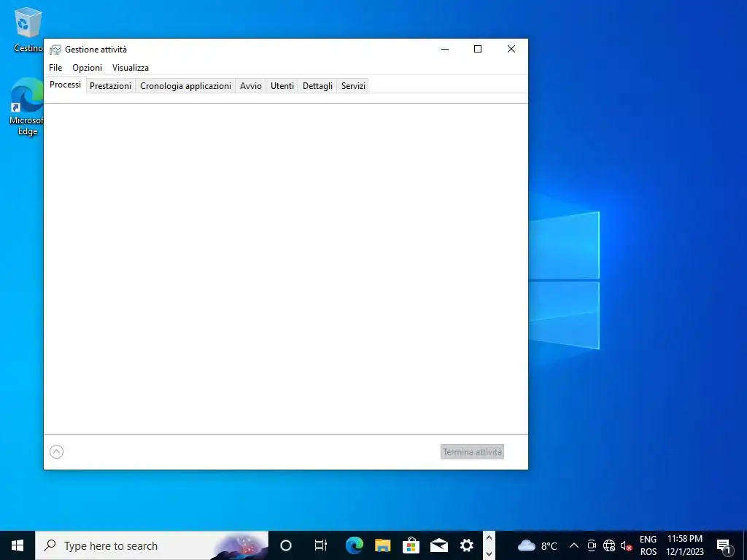Minimize the Gestione attività window

coord(445,49)
